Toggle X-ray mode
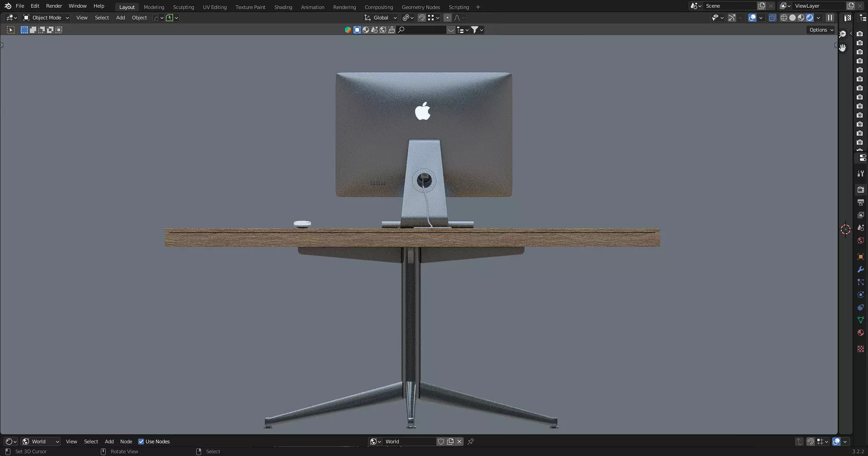868x456 pixels. (x=772, y=18)
